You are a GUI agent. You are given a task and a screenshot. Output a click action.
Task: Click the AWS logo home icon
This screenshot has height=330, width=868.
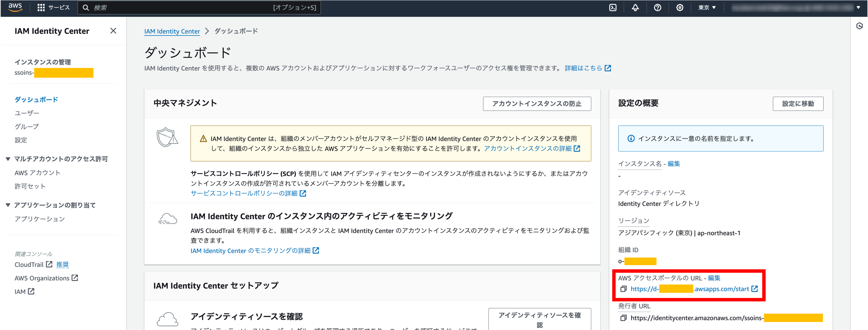(15, 7)
